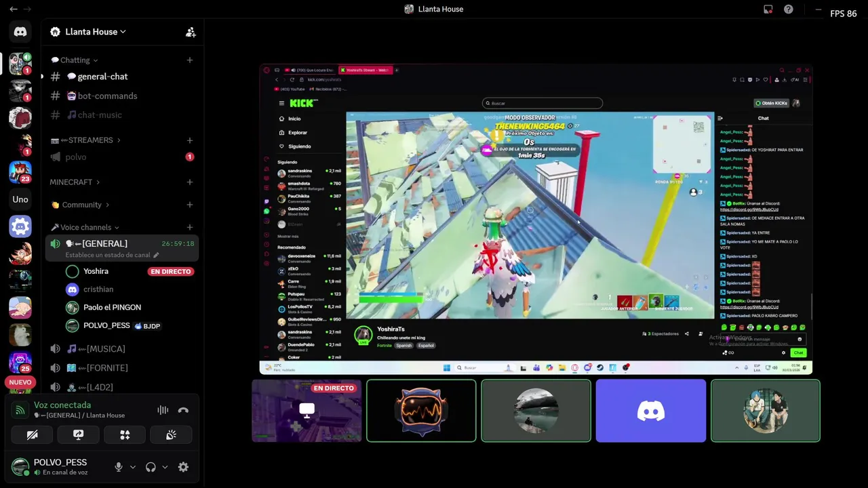
Task: Click Kick 'Explorar' nav item in stream
Action: click(x=297, y=133)
